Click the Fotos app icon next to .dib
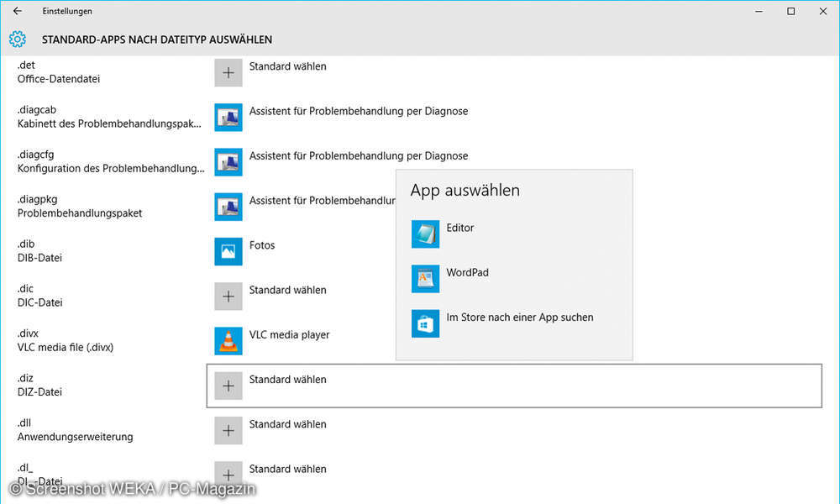This screenshot has height=504, width=840. point(228,251)
